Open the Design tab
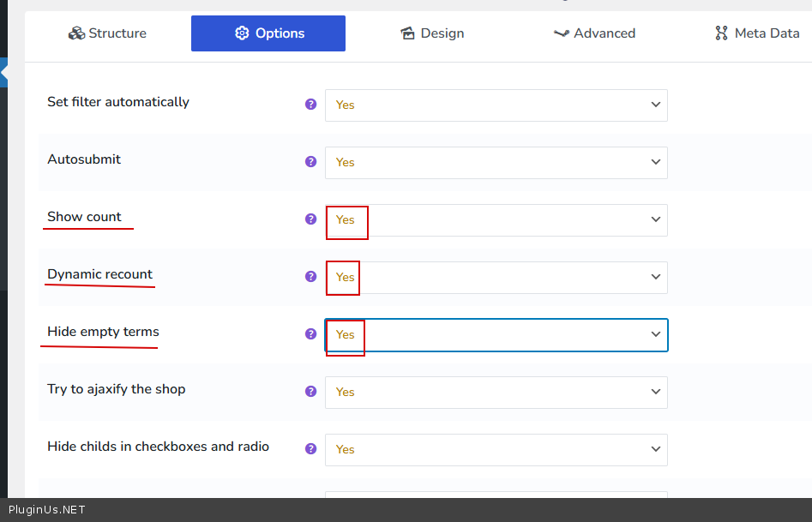 coord(432,33)
